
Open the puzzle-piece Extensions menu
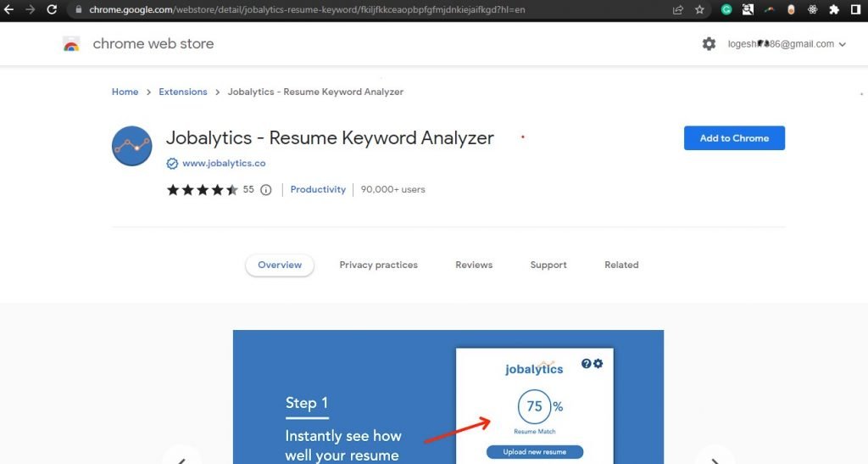tap(834, 9)
